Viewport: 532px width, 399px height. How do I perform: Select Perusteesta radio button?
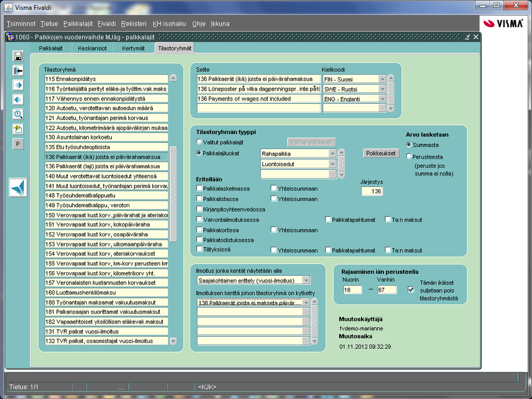point(409,157)
